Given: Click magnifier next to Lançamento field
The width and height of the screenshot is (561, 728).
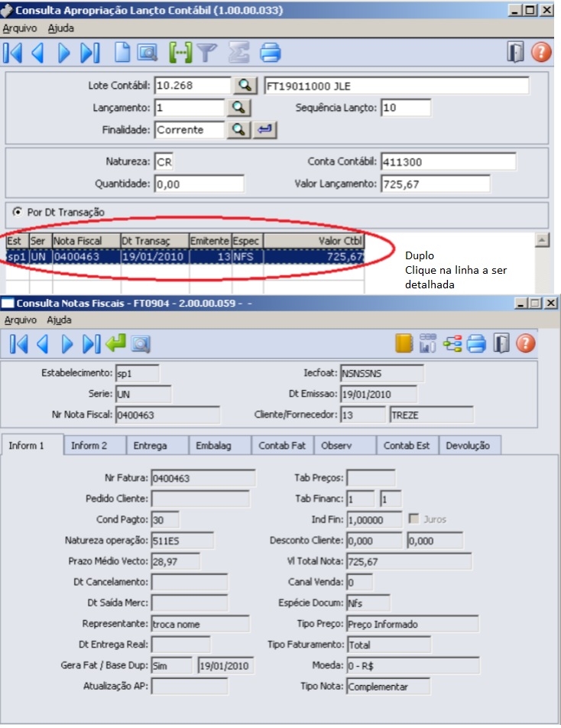Looking at the screenshot, I should click(x=238, y=108).
